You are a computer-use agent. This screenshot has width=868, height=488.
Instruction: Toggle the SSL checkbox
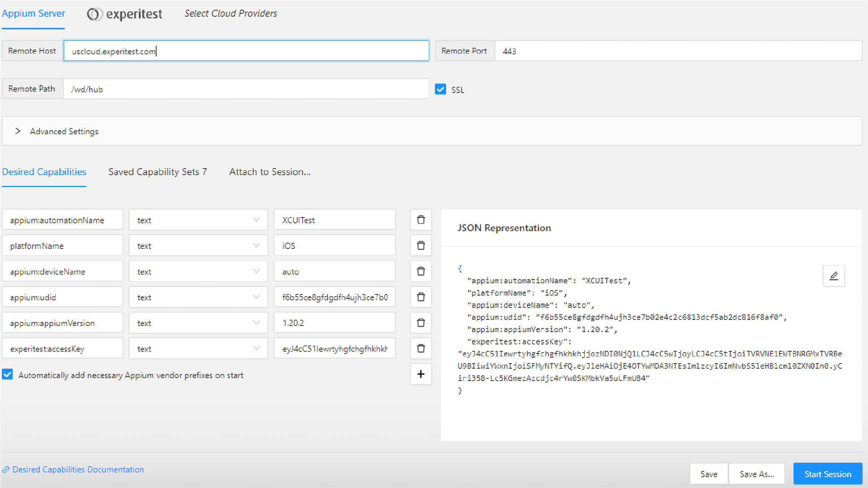441,89
